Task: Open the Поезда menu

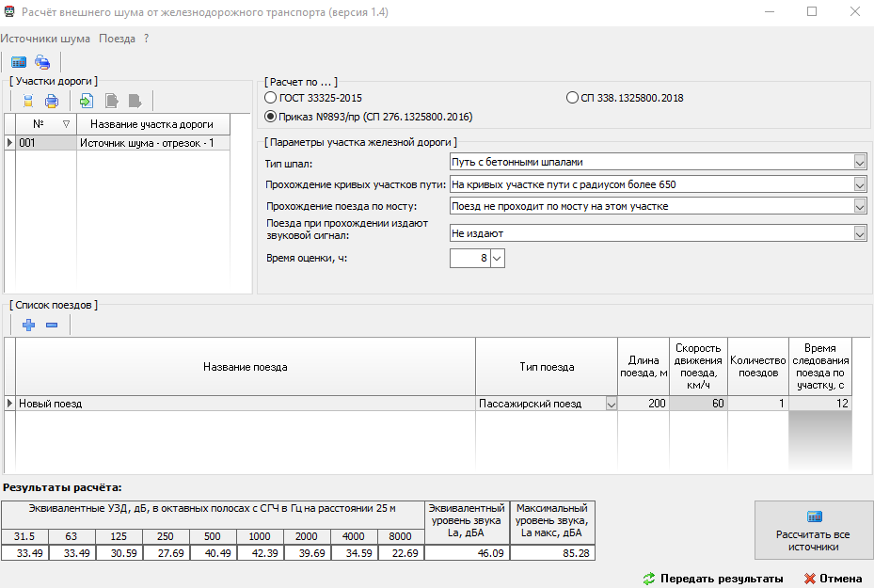Action: tap(117, 39)
